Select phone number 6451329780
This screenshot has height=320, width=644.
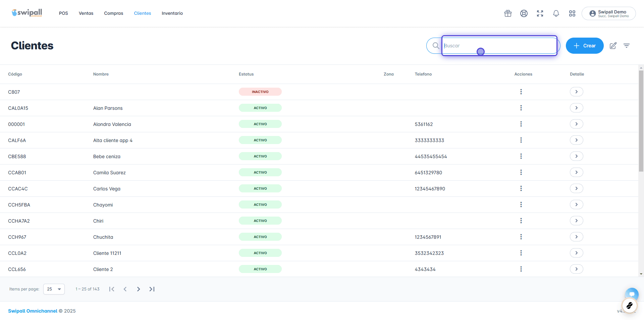(428, 173)
